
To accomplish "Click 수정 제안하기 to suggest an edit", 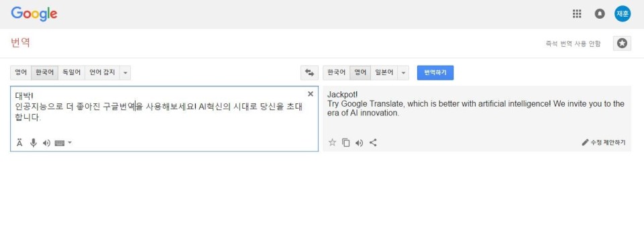I will (x=604, y=143).
